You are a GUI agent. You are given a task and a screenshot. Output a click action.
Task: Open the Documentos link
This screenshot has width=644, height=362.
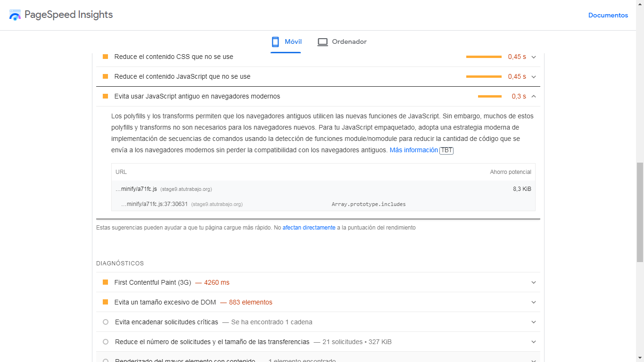(x=608, y=15)
